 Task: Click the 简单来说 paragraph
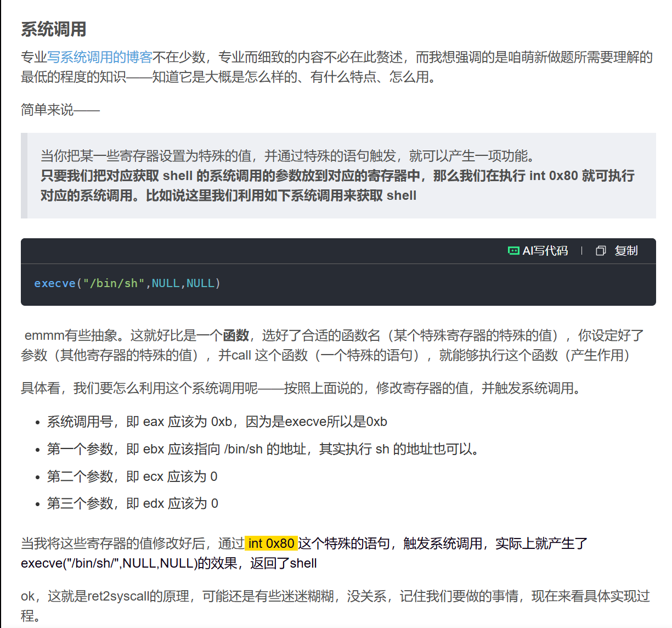click(x=60, y=110)
